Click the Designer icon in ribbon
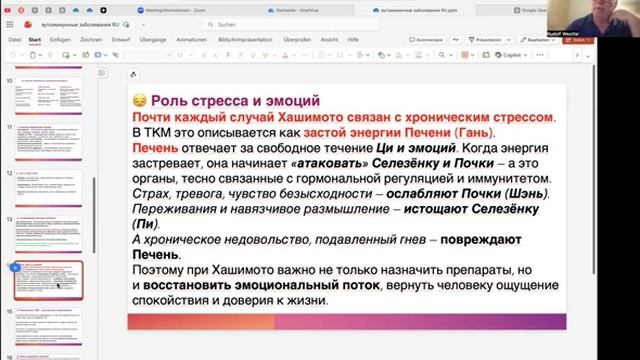Viewport: 640px width, 360px height. tap(485, 55)
